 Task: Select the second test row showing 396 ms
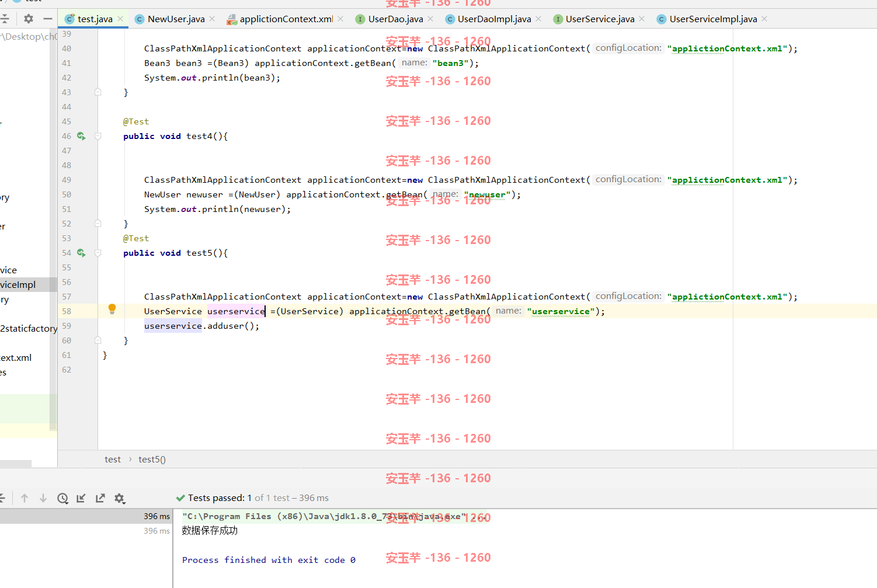coord(86,531)
